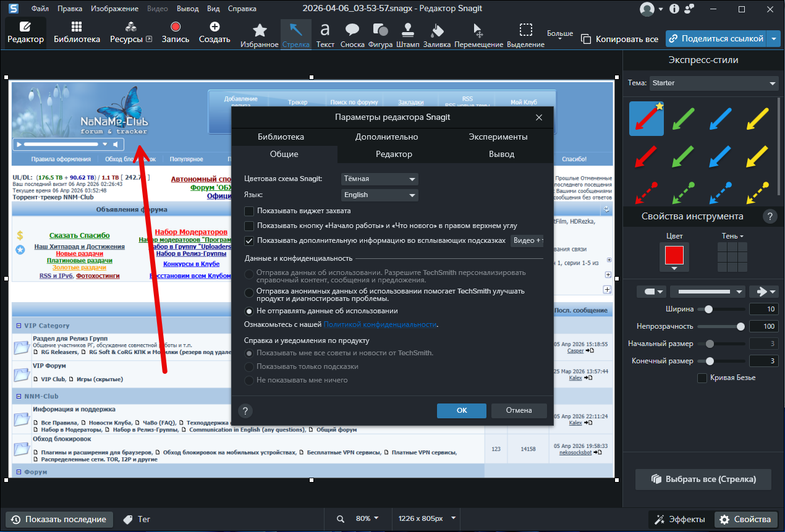Screen dimensions: 785x532
Task: Open the Изображение menu
Action: point(114,9)
